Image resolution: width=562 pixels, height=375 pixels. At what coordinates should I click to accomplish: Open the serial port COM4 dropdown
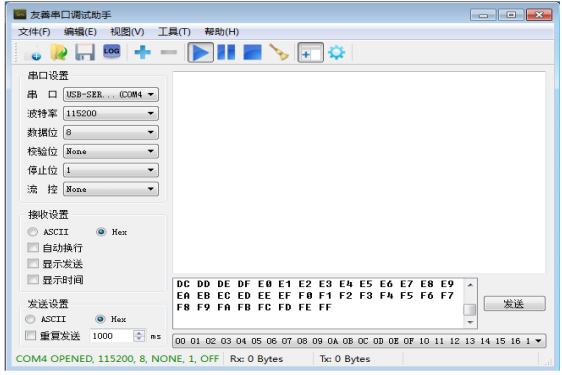[x=111, y=95]
